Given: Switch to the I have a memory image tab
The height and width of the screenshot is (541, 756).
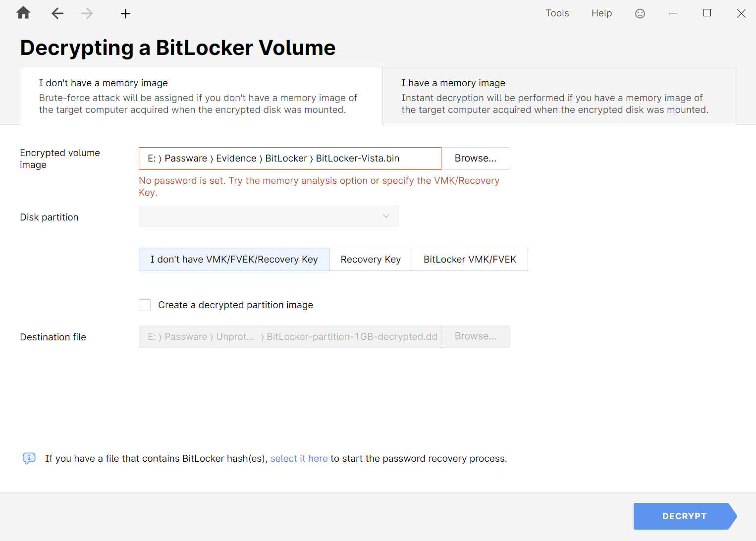Looking at the screenshot, I should click(559, 96).
